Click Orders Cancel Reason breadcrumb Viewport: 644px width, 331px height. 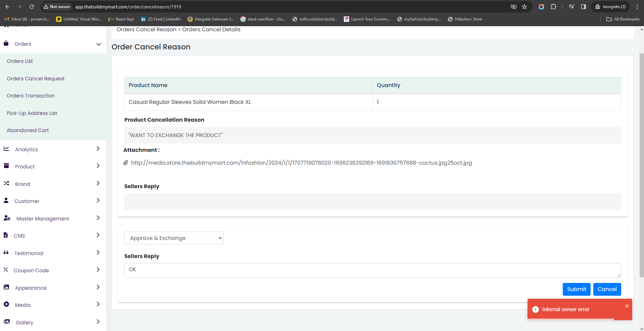coord(146,30)
